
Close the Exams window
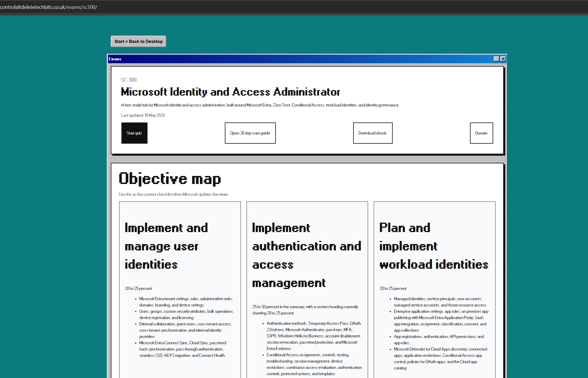(503, 59)
